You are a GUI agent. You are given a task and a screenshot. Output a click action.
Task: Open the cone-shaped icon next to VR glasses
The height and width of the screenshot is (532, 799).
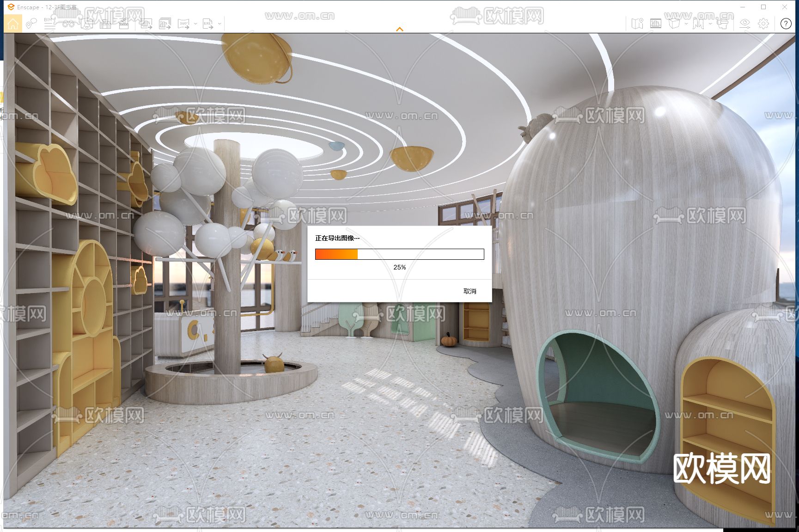pyautogui.click(x=86, y=24)
